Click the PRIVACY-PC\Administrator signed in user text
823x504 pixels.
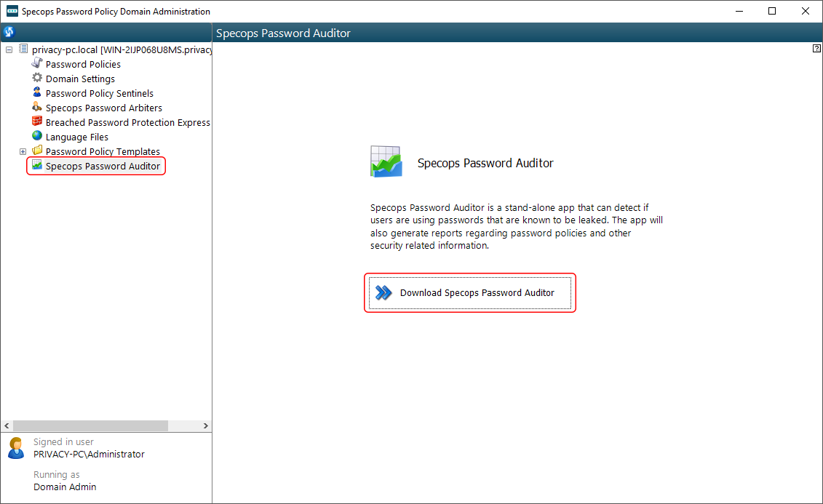pos(90,454)
